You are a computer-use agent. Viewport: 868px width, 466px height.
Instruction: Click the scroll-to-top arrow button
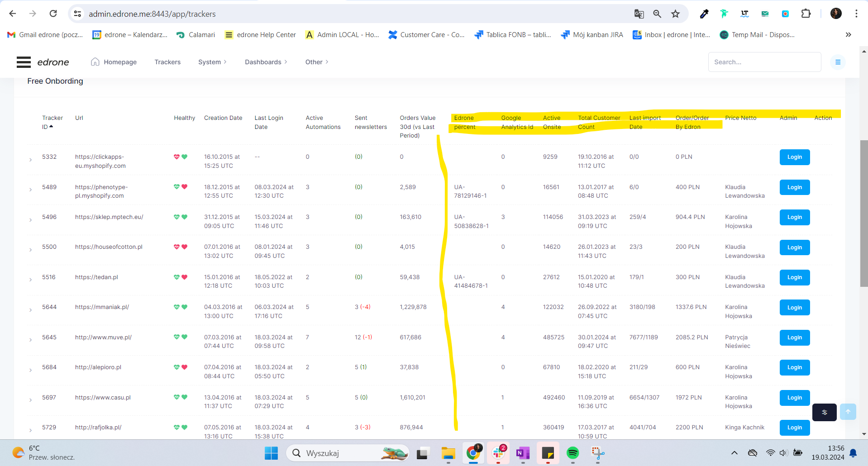pos(848,412)
